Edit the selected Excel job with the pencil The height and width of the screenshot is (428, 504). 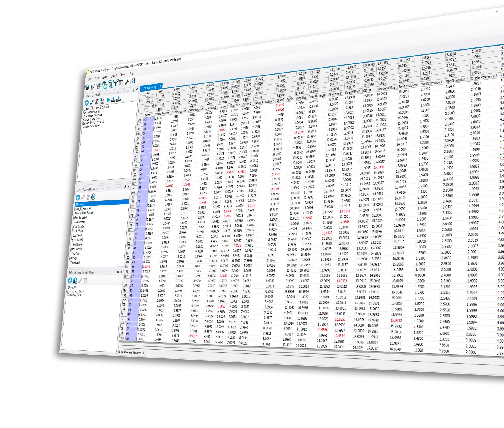click(92, 102)
